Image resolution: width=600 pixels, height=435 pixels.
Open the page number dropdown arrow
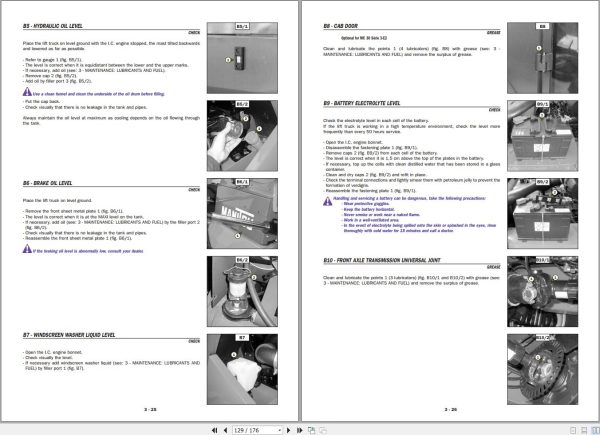click(280, 430)
